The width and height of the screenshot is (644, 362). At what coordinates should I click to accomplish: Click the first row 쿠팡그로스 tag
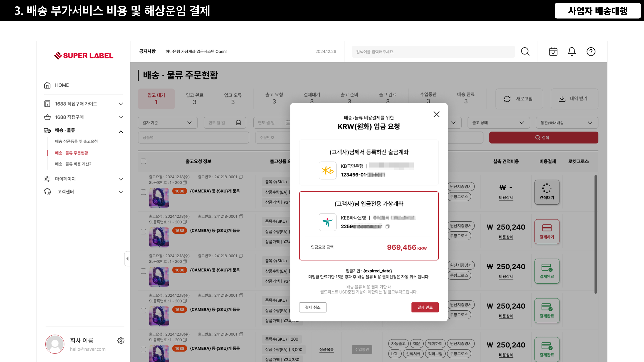pyautogui.click(x=459, y=197)
